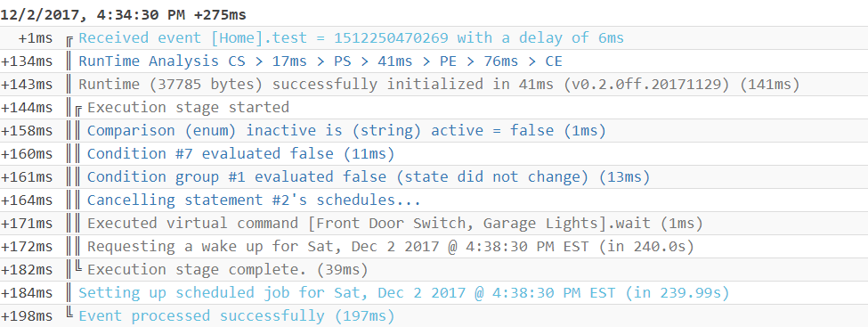Select Execution stage complete (39ms) entry

tap(228, 270)
